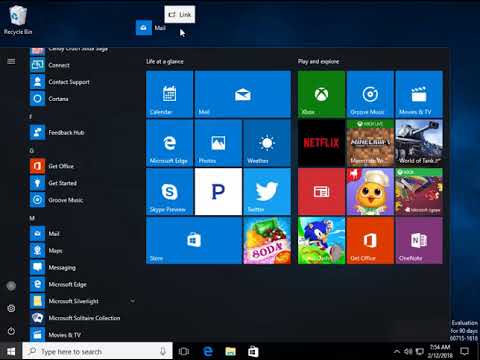The width and height of the screenshot is (480, 360).
Task: Open Messaging from the app list
Action: coord(83,267)
